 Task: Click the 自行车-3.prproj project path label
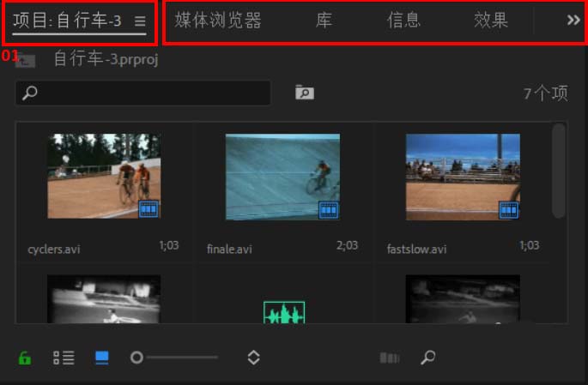[x=106, y=59]
